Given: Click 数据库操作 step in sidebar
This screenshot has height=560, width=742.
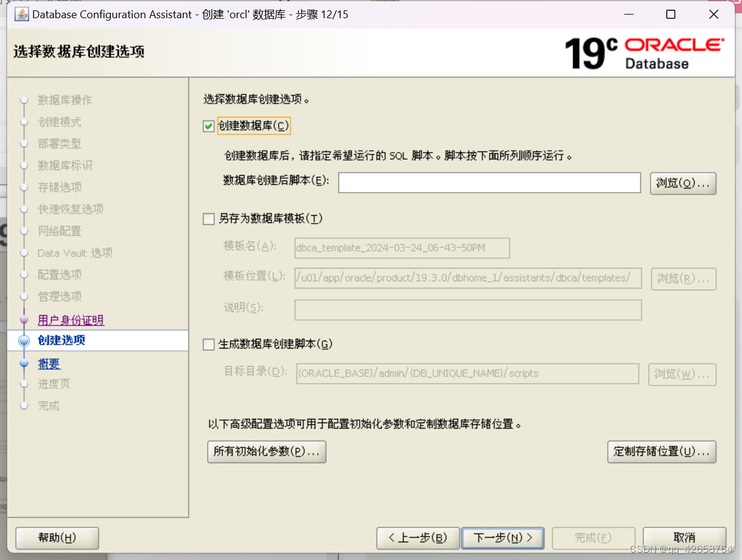Looking at the screenshot, I should tap(65, 100).
